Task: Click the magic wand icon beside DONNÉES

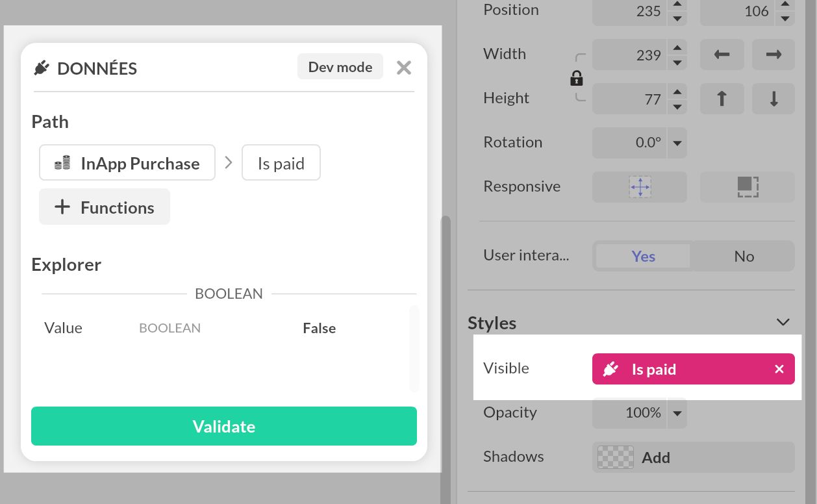Action: (x=41, y=68)
